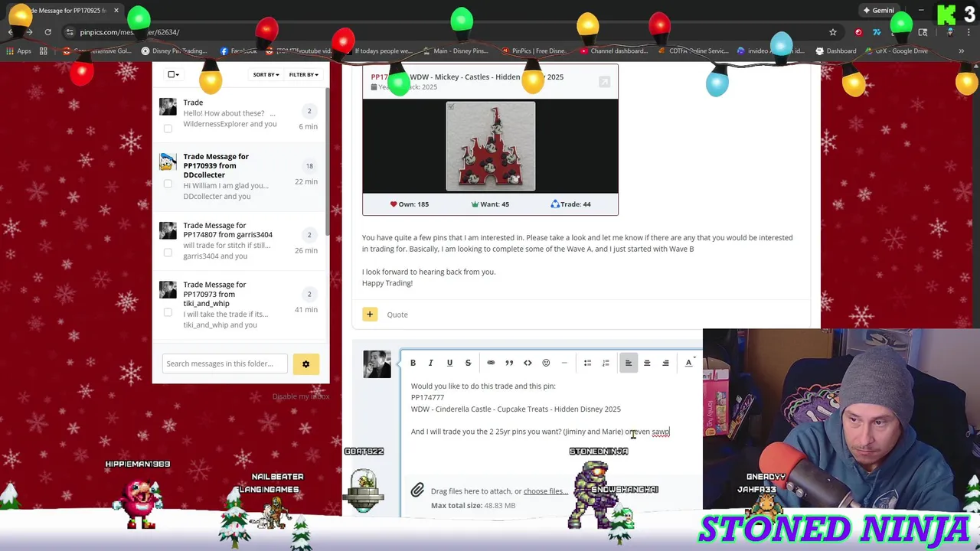Insert a hyperlink using the link icon
This screenshot has width=980, height=551.
[x=491, y=363]
